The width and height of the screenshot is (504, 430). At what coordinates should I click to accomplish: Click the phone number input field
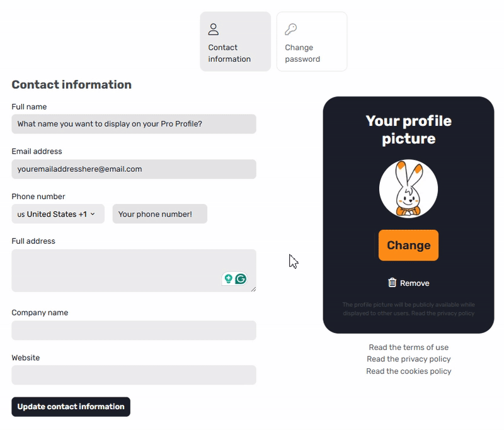coord(159,214)
